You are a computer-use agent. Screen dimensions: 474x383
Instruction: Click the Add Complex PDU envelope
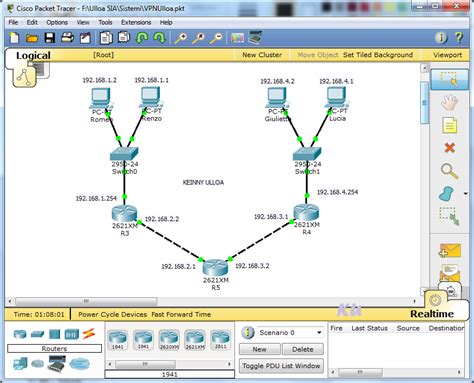pyautogui.click(x=450, y=272)
